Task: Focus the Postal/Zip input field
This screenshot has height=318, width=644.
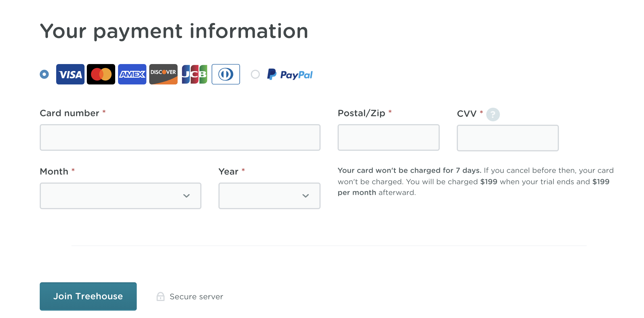Action: 389,137
